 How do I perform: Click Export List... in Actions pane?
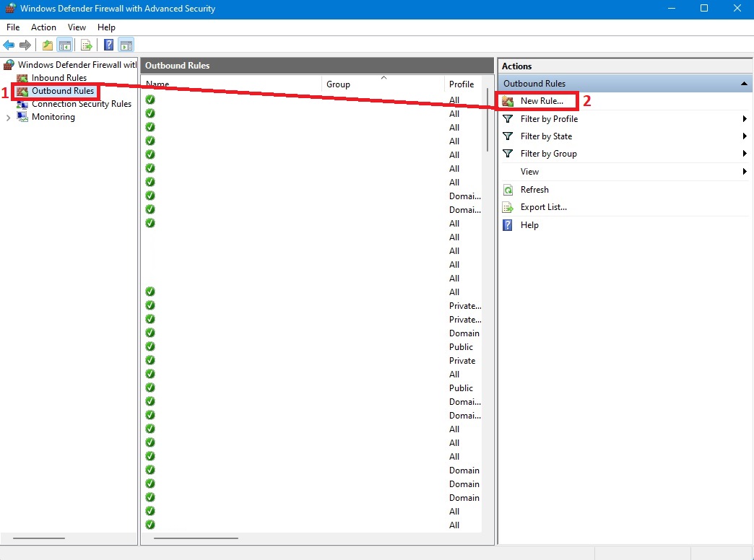tap(543, 207)
